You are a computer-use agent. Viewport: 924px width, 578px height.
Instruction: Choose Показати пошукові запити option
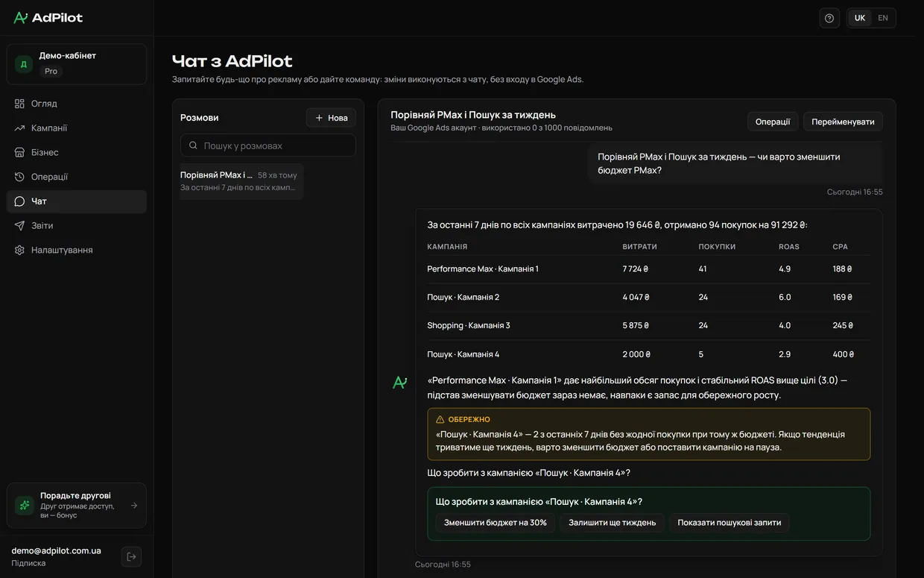tap(730, 523)
